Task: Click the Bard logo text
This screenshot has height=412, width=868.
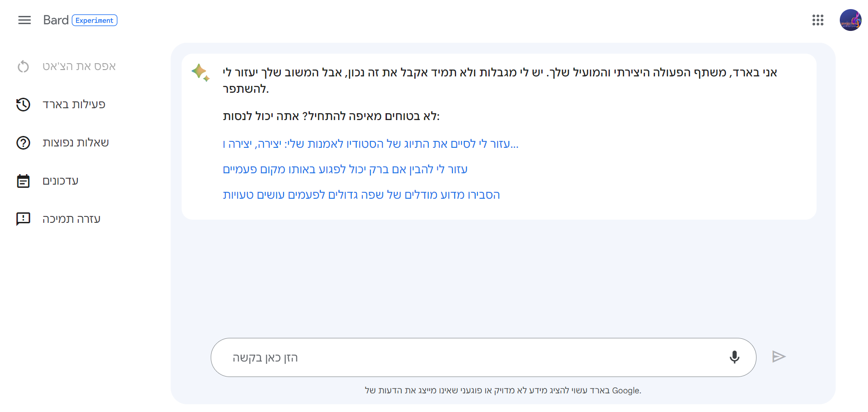Action: [x=56, y=20]
